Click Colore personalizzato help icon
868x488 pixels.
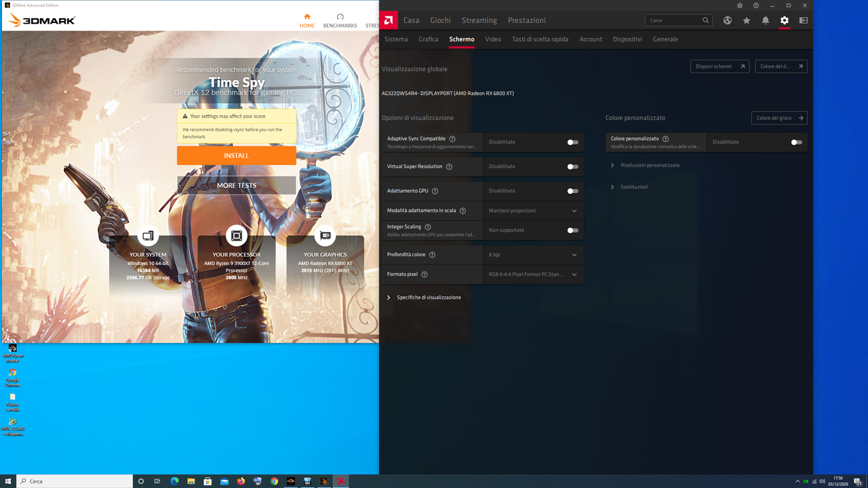coord(665,139)
